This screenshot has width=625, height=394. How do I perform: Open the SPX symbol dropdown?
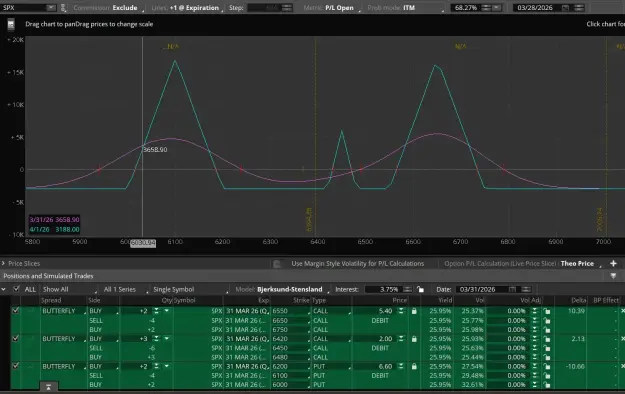point(51,8)
